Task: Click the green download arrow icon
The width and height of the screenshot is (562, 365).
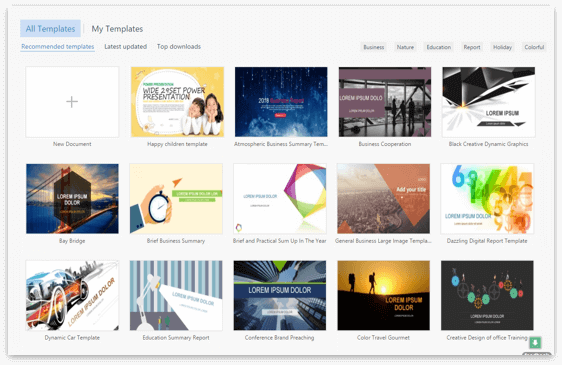Action: [x=535, y=343]
